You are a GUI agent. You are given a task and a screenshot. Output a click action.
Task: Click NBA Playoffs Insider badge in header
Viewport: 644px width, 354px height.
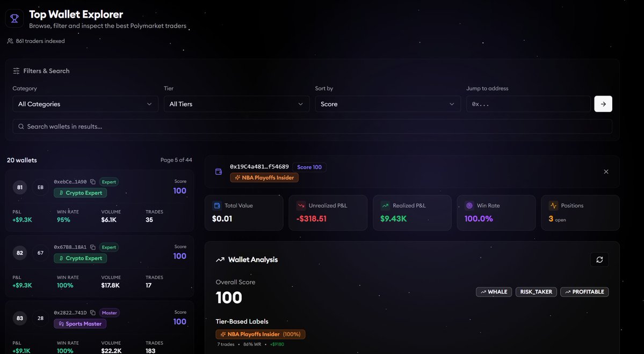[264, 178]
